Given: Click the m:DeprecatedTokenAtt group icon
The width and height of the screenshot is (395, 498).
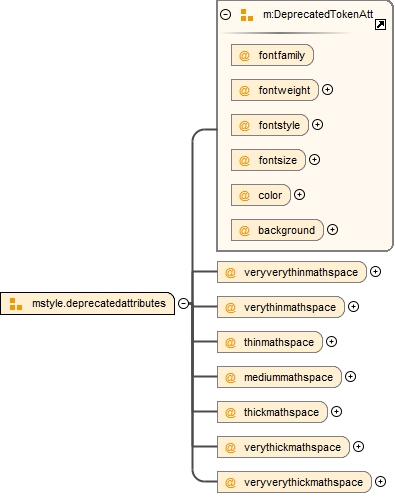Looking at the screenshot, I should 247,15.
